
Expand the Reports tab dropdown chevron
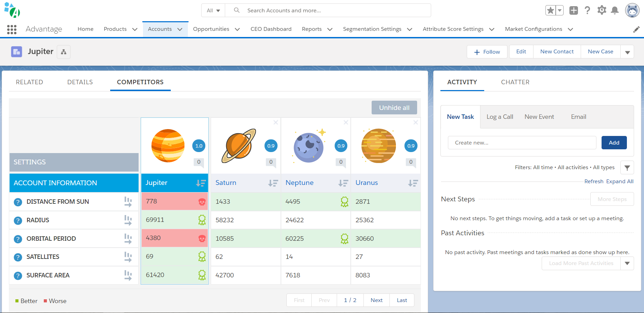[330, 29]
